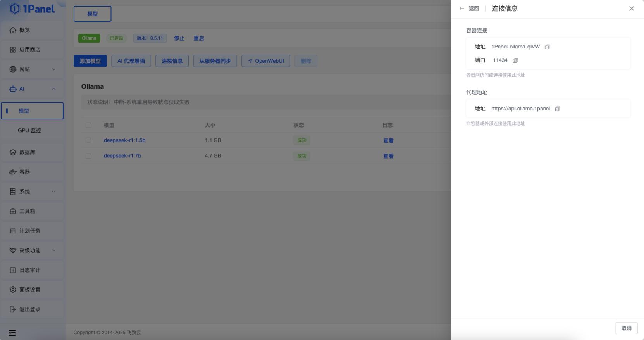Open GPU 监控 monitoring page
The width and height of the screenshot is (644, 340).
[x=32, y=130]
